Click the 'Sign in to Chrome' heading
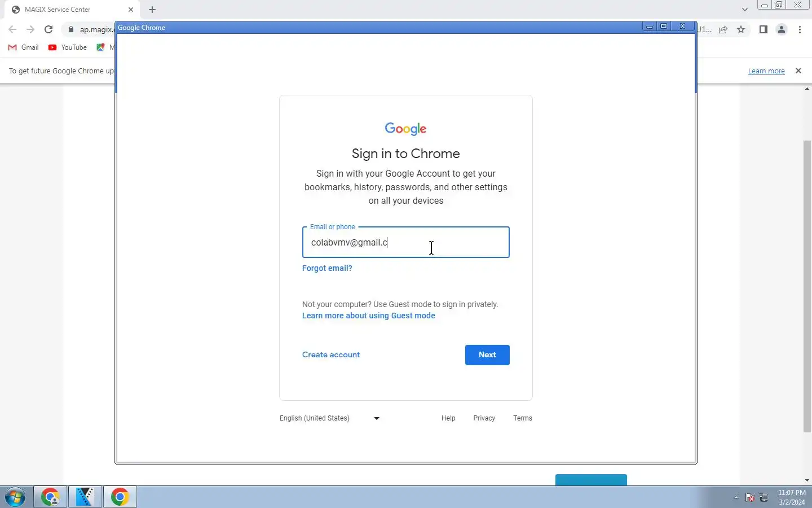The height and width of the screenshot is (508, 812). pyautogui.click(x=406, y=154)
